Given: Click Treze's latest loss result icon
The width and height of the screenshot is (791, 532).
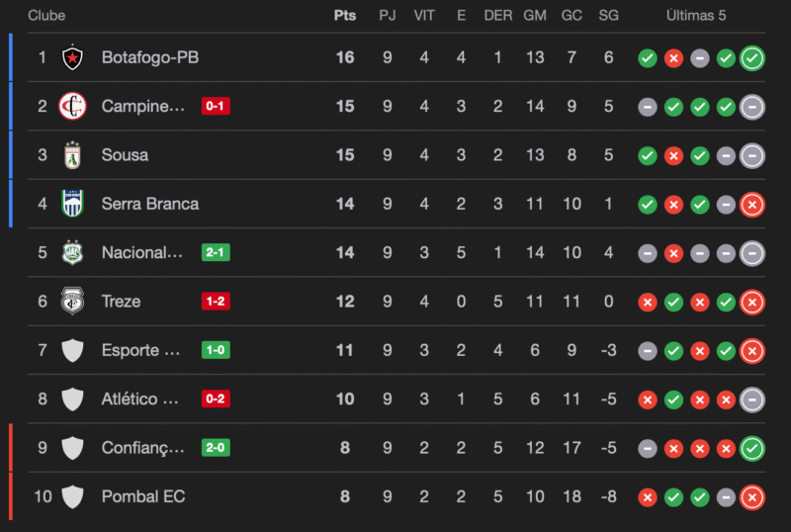Looking at the screenshot, I should tap(751, 302).
